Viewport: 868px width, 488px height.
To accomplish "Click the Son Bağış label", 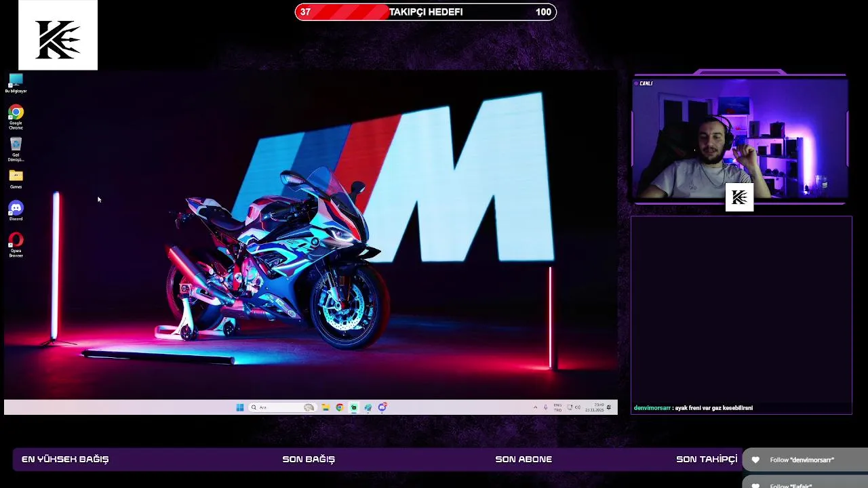I will pyautogui.click(x=309, y=459).
